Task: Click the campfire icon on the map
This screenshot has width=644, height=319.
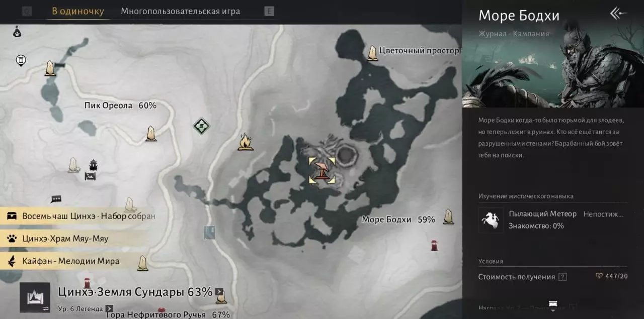Action: click(245, 142)
